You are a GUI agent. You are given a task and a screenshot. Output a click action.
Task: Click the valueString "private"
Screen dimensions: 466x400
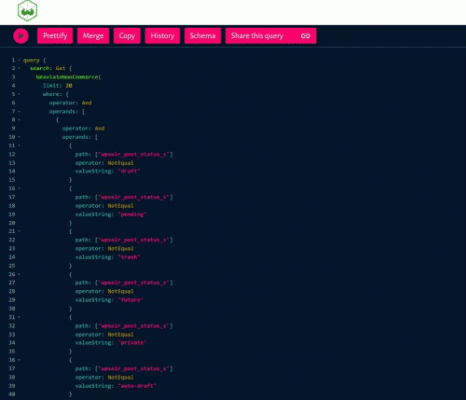click(132, 343)
